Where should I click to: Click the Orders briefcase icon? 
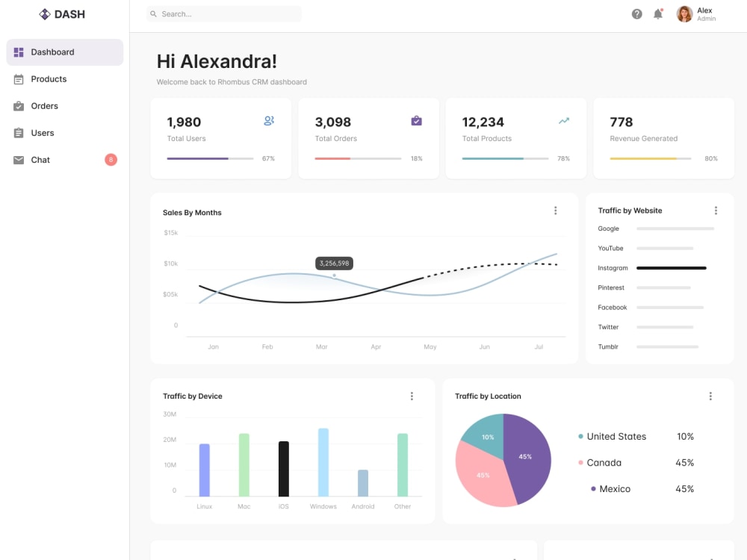pos(19,106)
